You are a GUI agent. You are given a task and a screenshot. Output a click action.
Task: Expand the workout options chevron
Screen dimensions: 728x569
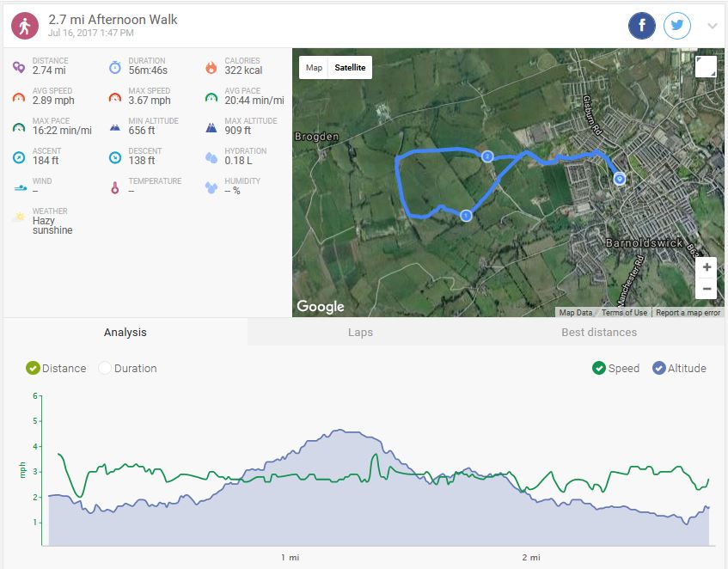point(712,26)
